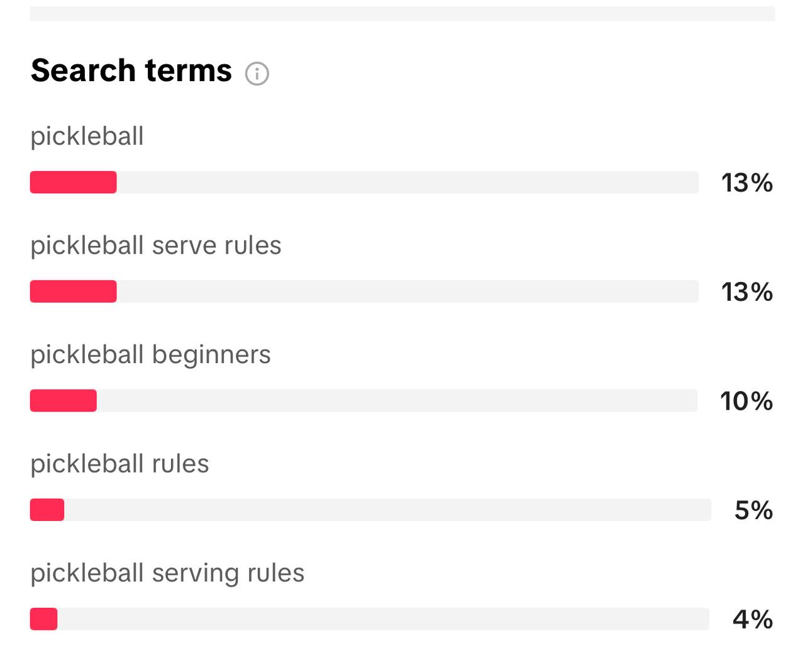Click the 13% label next to 'pickleball'

click(x=747, y=183)
